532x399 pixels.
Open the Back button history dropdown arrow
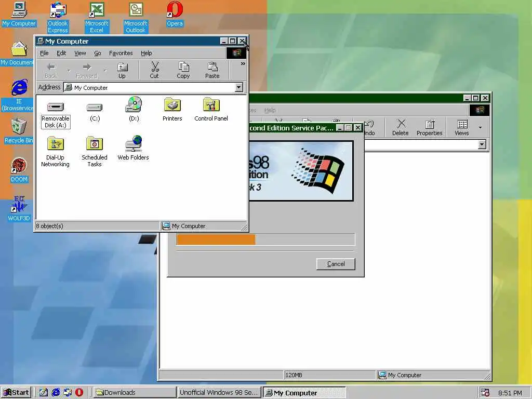click(69, 71)
